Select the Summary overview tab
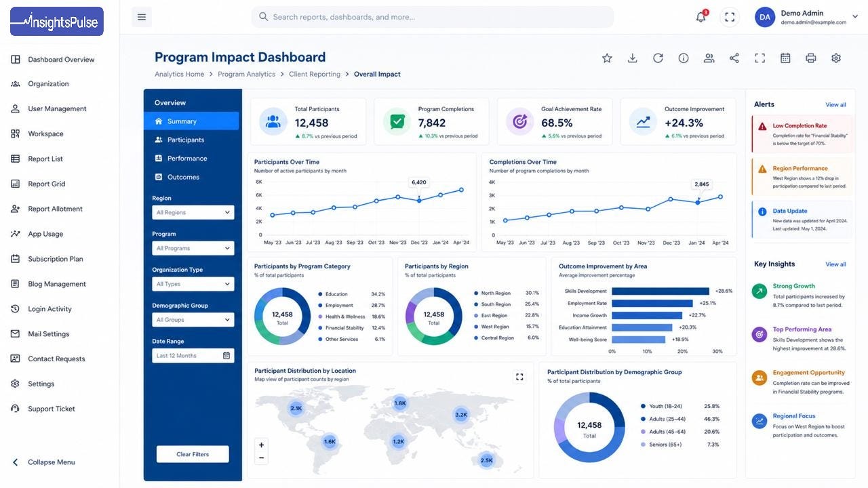The height and width of the screenshot is (488, 868). click(x=191, y=121)
